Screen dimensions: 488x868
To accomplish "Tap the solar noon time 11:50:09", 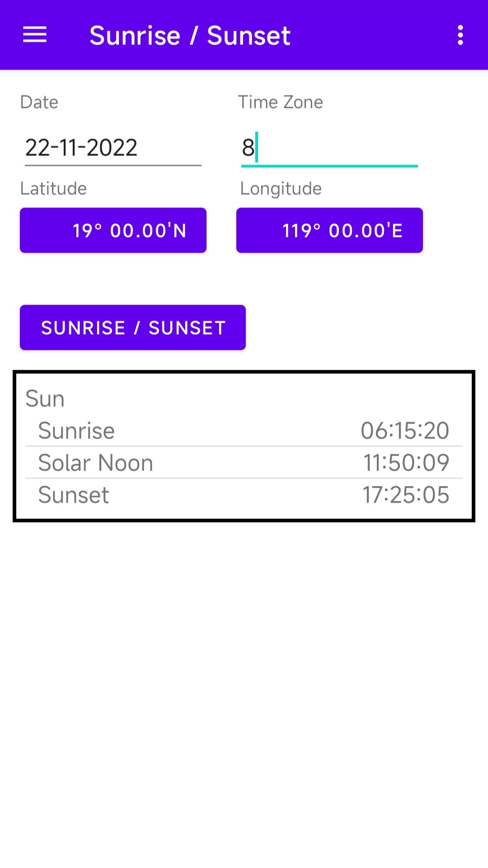I will tap(406, 463).
